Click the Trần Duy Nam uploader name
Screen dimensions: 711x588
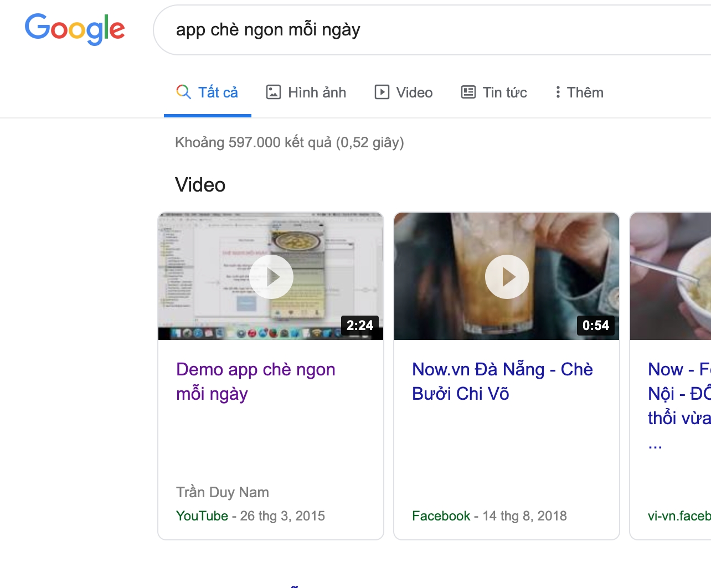(x=223, y=492)
